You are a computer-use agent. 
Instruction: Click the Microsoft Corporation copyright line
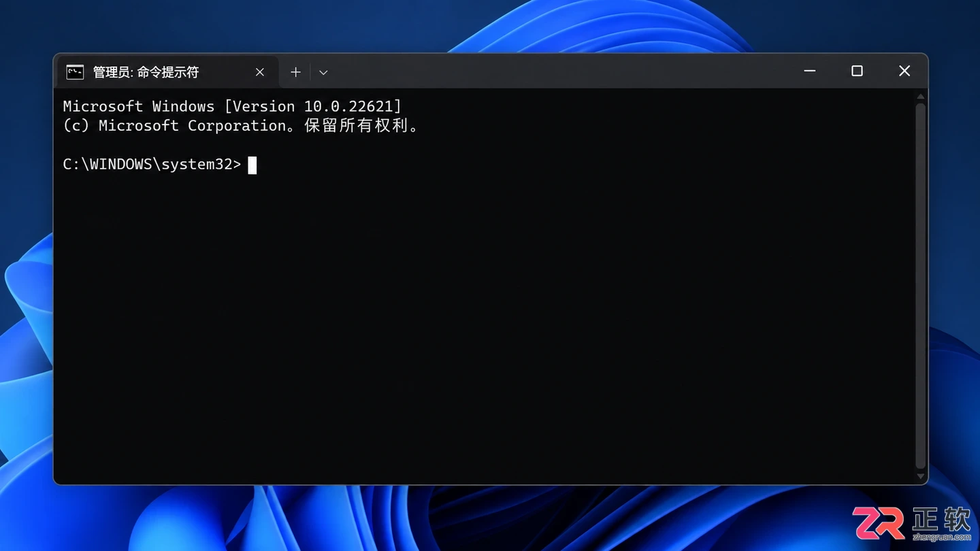[241, 126]
